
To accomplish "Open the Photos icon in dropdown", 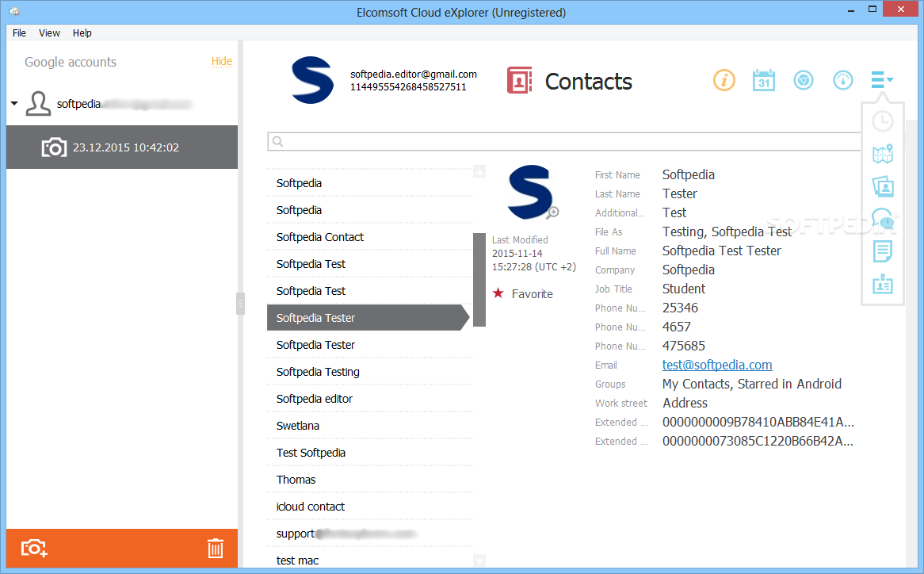I will point(883,187).
